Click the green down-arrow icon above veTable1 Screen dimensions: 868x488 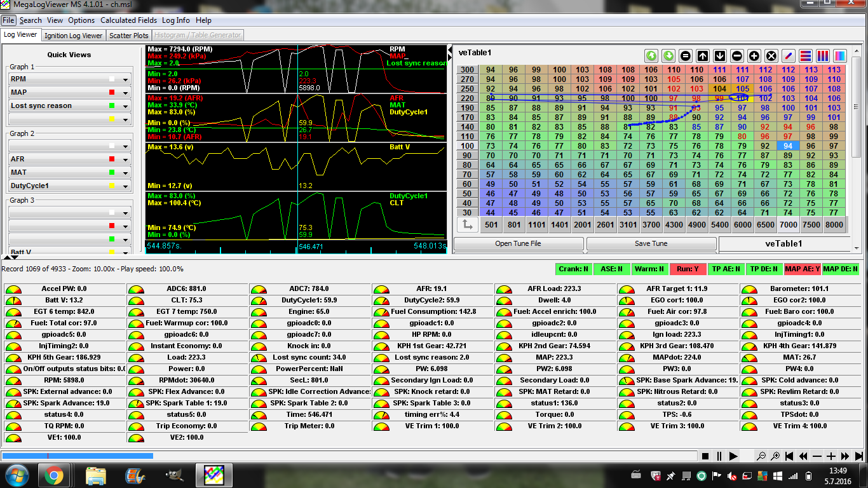[668, 55]
